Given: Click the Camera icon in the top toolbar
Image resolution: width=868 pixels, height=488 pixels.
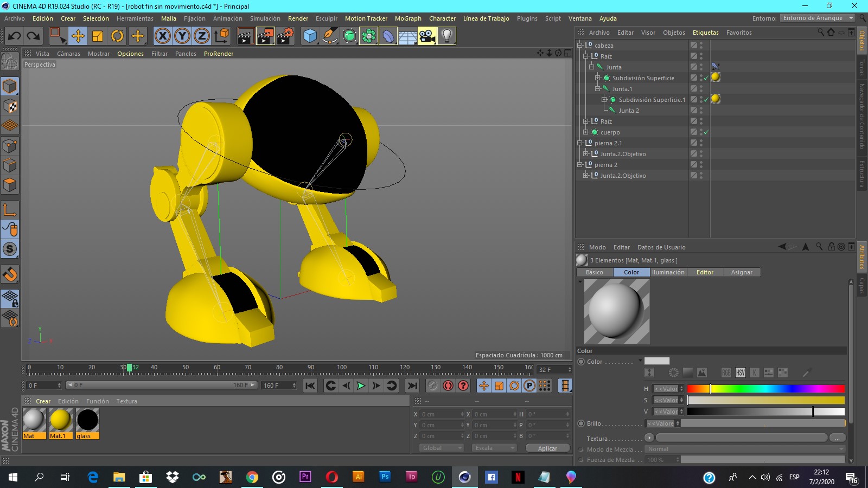Looking at the screenshot, I should tap(427, 36).
